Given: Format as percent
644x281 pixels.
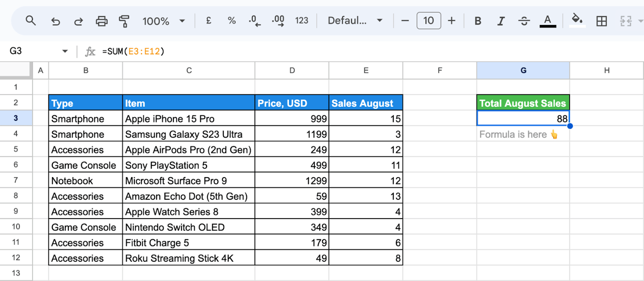Looking at the screenshot, I should (x=231, y=20).
